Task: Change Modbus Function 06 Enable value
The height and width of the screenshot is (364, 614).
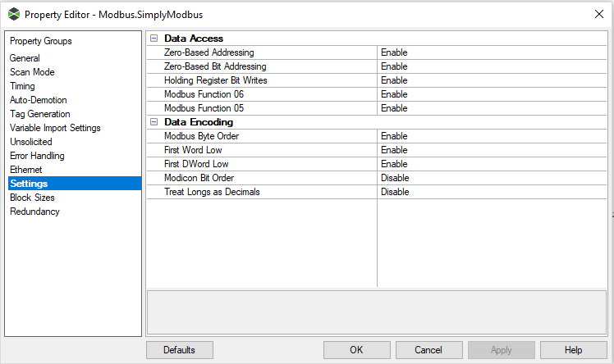Action: click(492, 94)
